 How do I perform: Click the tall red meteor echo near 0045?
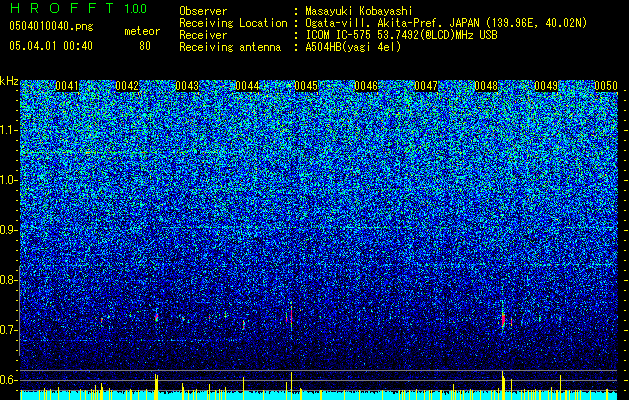pyautogui.click(x=291, y=316)
